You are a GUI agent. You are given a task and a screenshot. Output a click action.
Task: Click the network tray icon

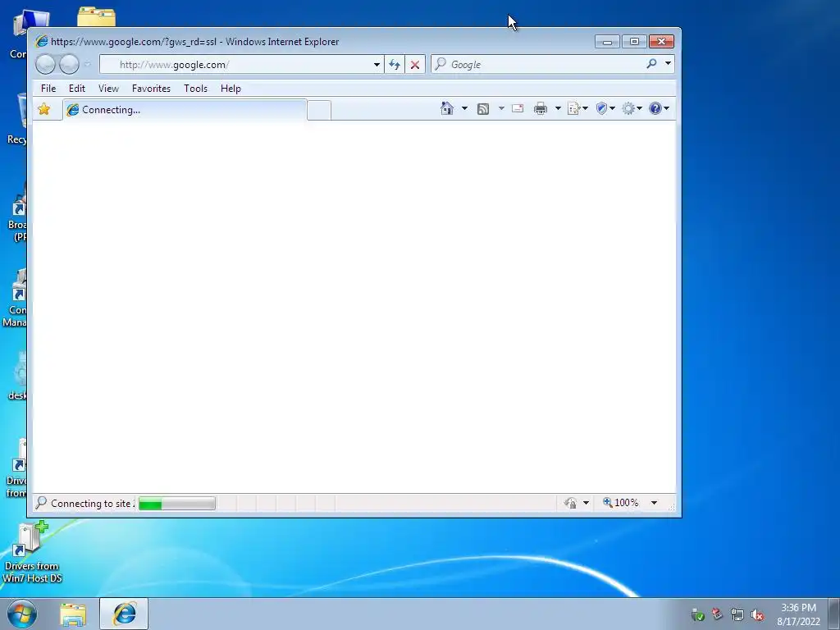point(737,615)
